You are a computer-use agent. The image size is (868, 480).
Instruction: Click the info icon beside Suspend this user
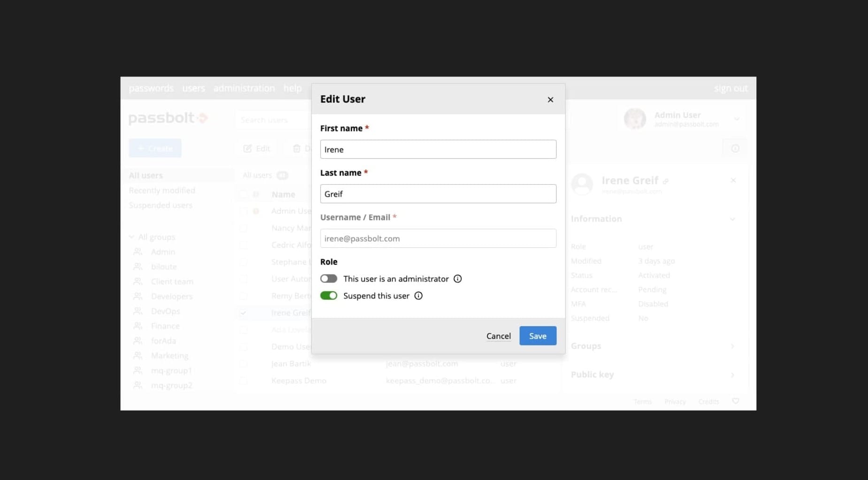click(x=418, y=296)
